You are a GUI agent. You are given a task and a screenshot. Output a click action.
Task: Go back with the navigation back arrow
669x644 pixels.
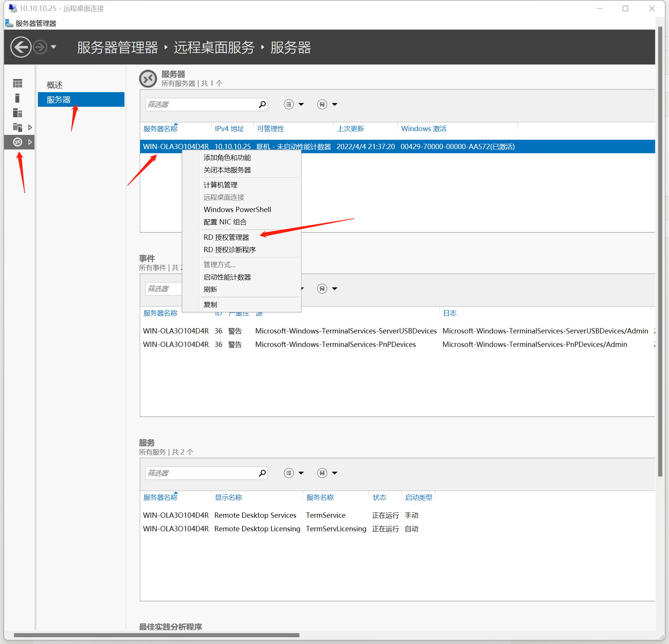pos(21,47)
